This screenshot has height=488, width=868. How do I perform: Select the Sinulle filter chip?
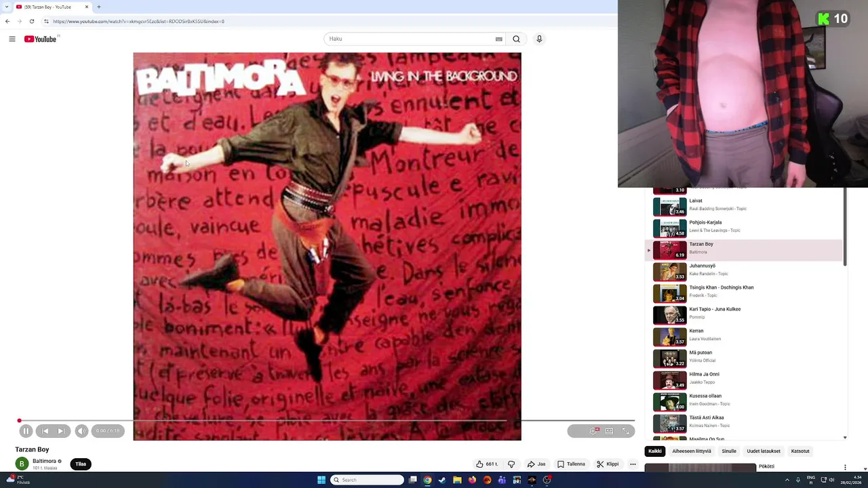pos(729,451)
